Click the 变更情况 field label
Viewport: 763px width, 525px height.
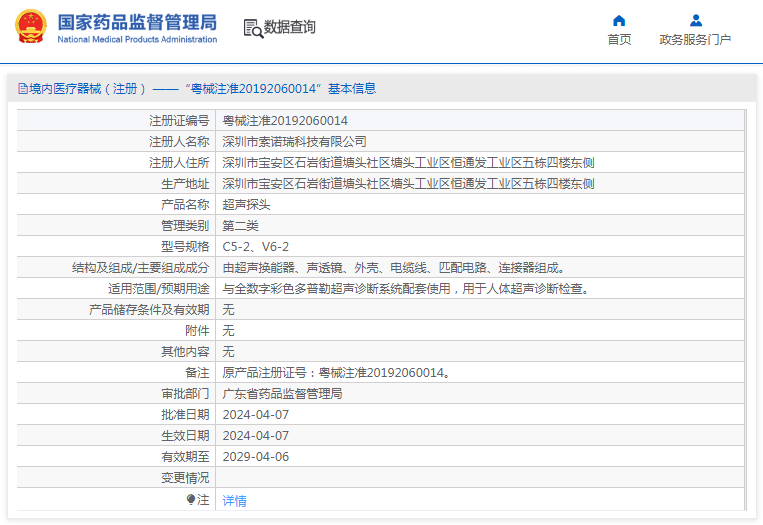(x=185, y=478)
